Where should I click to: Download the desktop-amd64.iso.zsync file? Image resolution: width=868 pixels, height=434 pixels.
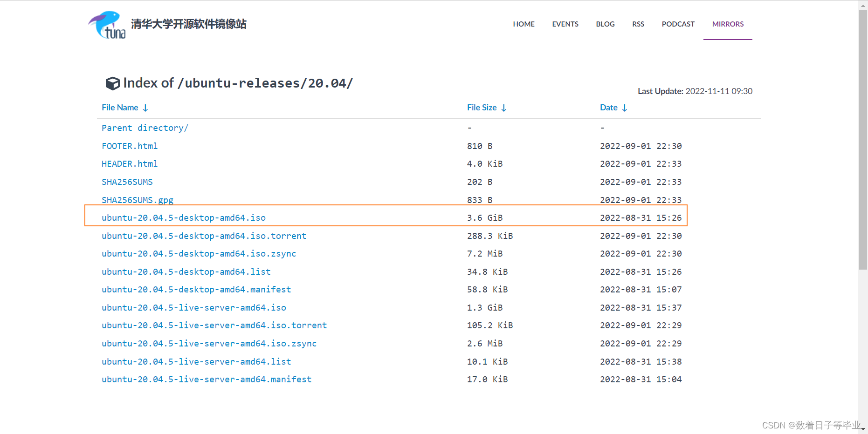click(199, 254)
